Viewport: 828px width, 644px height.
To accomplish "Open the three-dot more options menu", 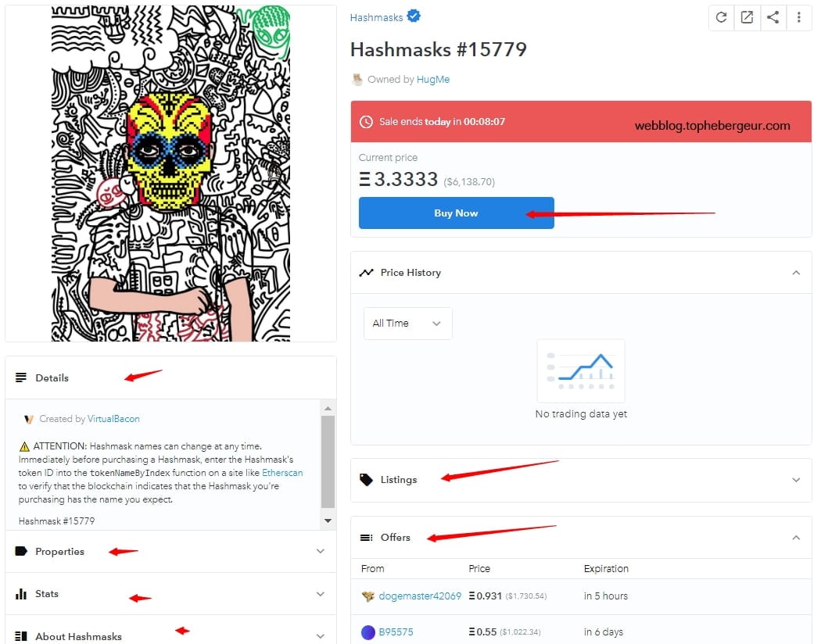I will point(798,17).
